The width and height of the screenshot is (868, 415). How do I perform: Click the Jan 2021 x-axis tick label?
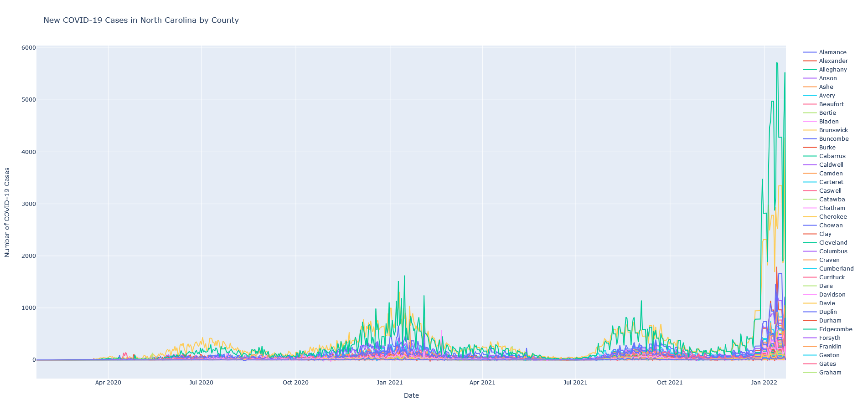389,383
